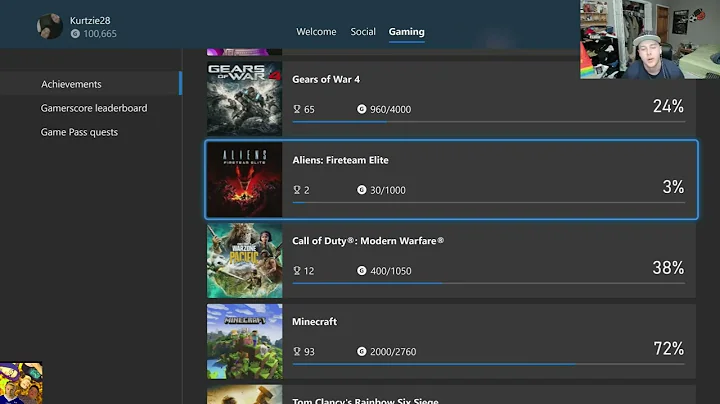Click the gamerscore icon beside 100,665

click(75, 34)
